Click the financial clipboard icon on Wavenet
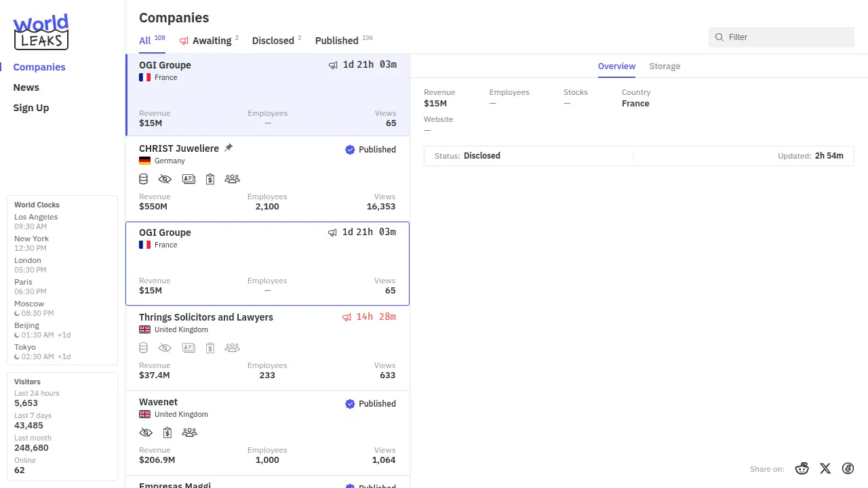Screen dimensions: 868x488 pos(167,432)
